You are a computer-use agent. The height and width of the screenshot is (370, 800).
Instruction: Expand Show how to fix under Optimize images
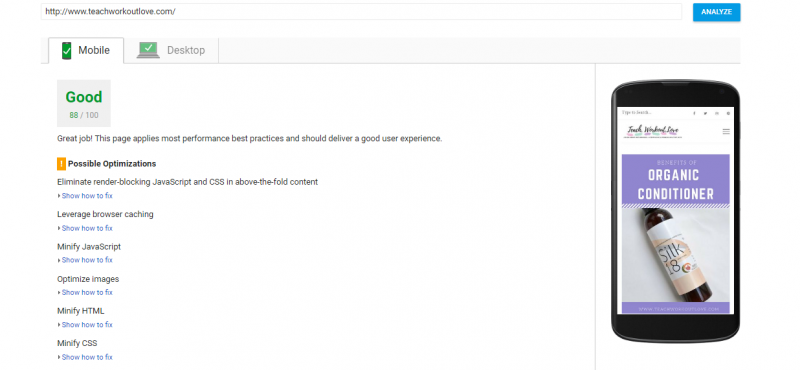(x=85, y=292)
